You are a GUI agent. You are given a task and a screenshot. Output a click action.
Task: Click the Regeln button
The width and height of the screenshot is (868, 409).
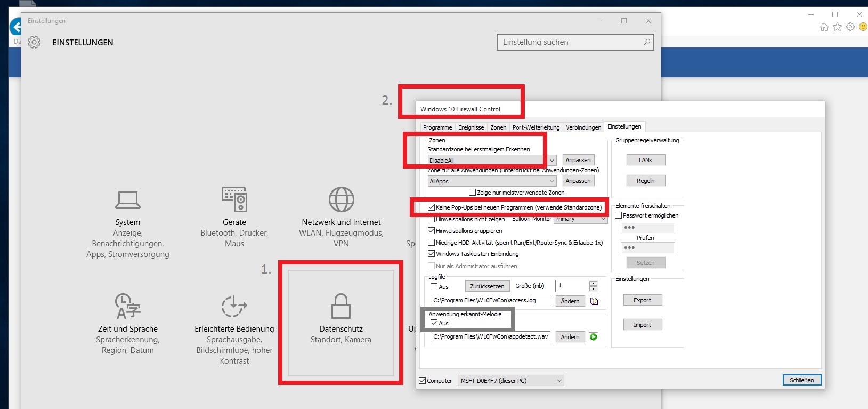click(645, 181)
